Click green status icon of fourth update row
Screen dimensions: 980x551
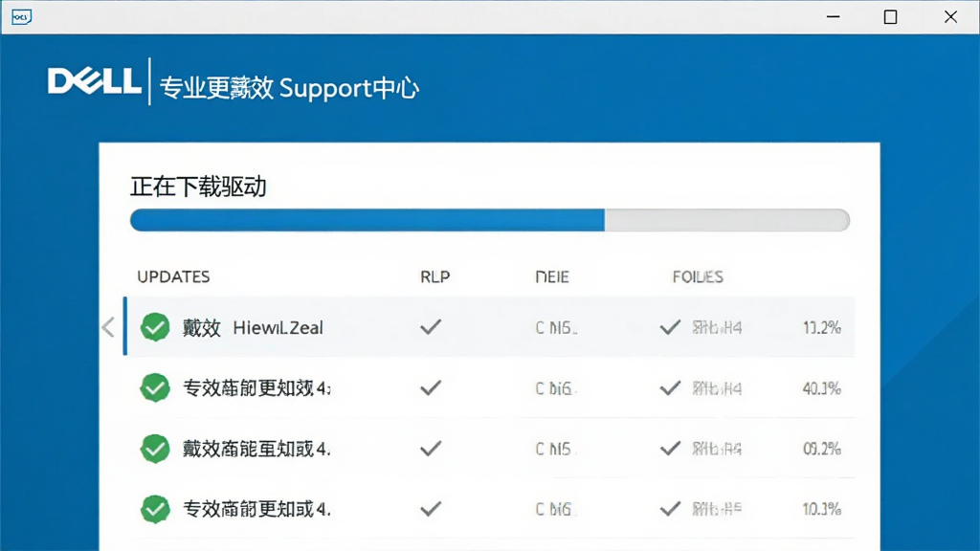point(155,509)
